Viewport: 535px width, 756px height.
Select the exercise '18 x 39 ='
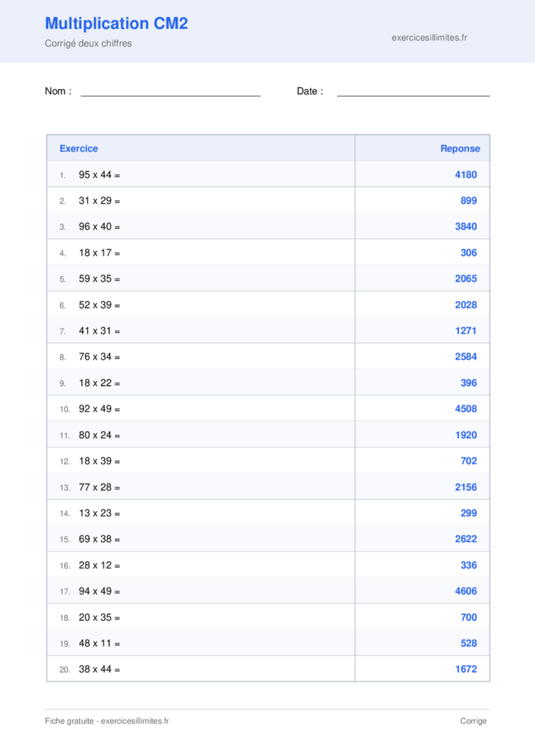pos(99,461)
